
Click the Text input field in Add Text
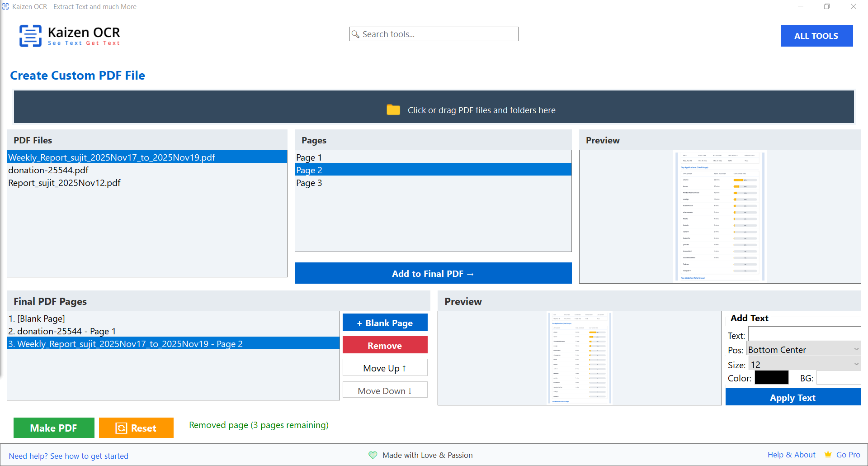point(804,334)
